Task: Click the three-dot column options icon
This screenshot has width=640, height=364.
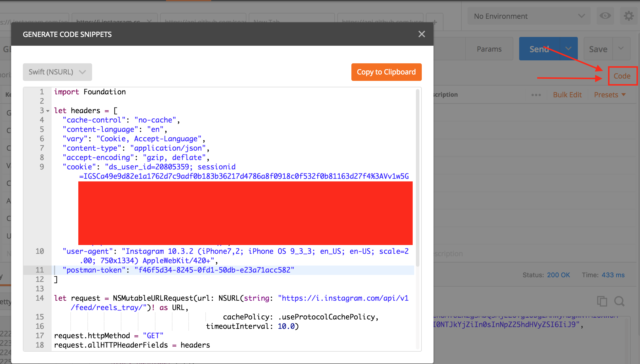Action: click(536, 95)
